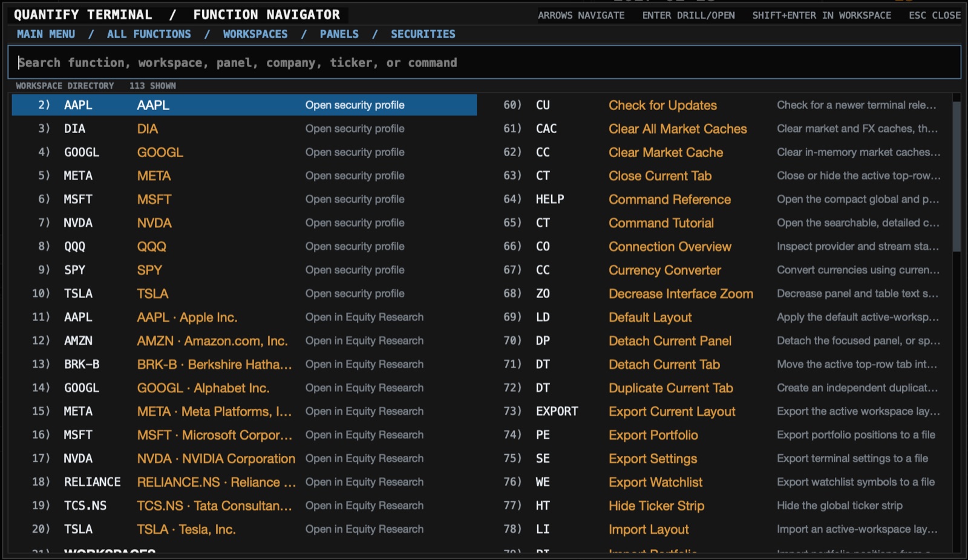Focus the function search field
Viewport: 968px width, 560px height.
coord(484,62)
